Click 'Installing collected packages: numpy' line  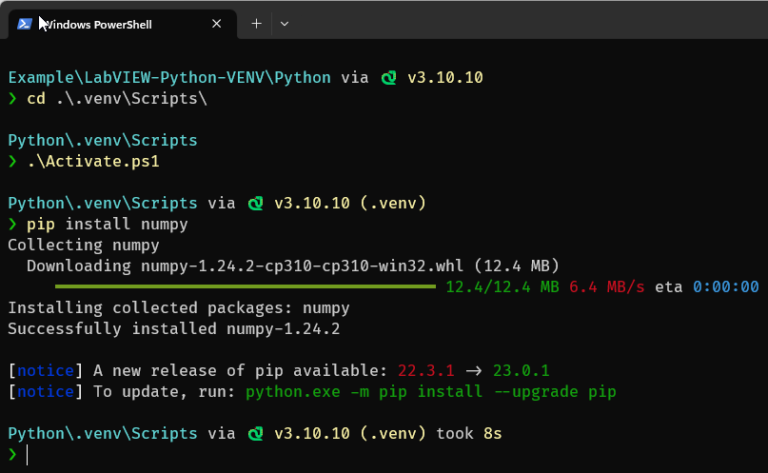(179, 308)
